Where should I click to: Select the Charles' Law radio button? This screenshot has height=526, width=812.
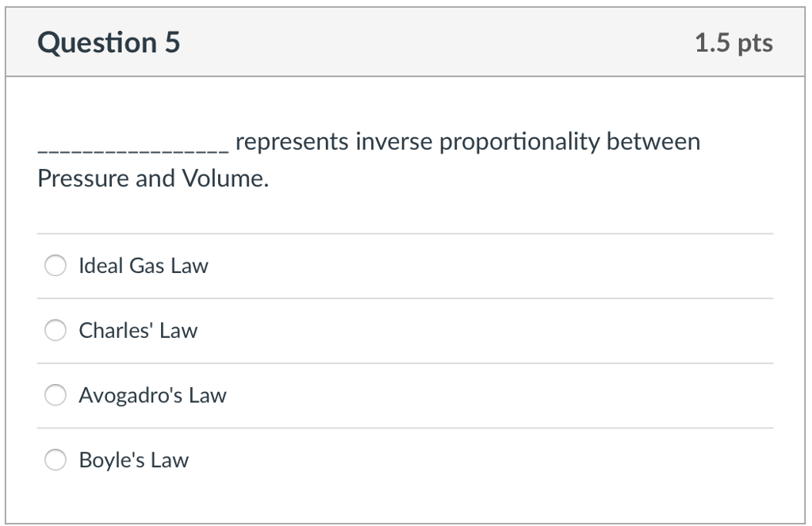point(56,330)
